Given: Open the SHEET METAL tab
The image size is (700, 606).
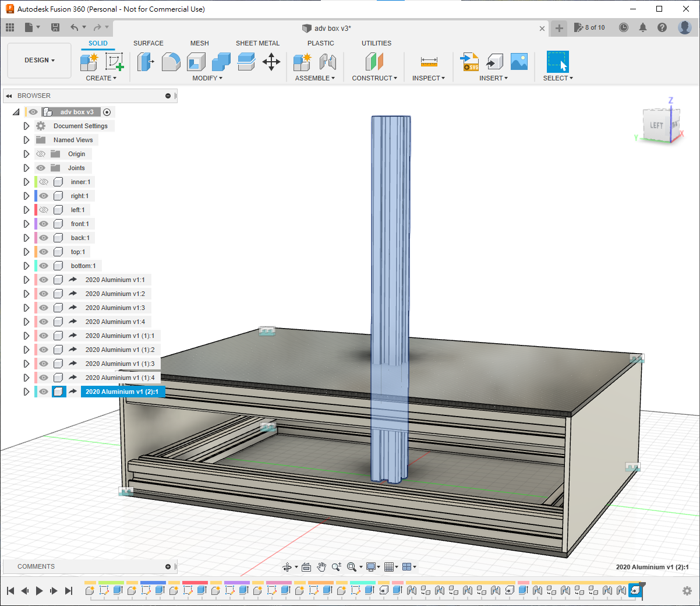Looking at the screenshot, I should click(x=257, y=43).
